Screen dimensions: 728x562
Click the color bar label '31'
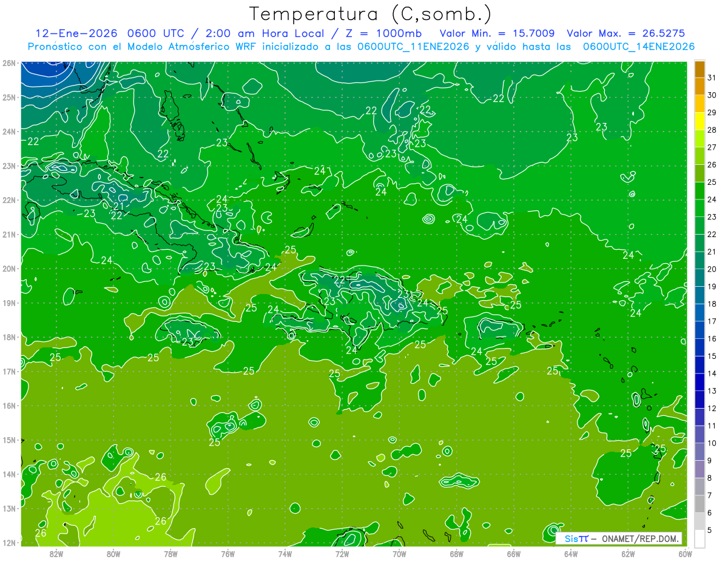tap(712, 77)
